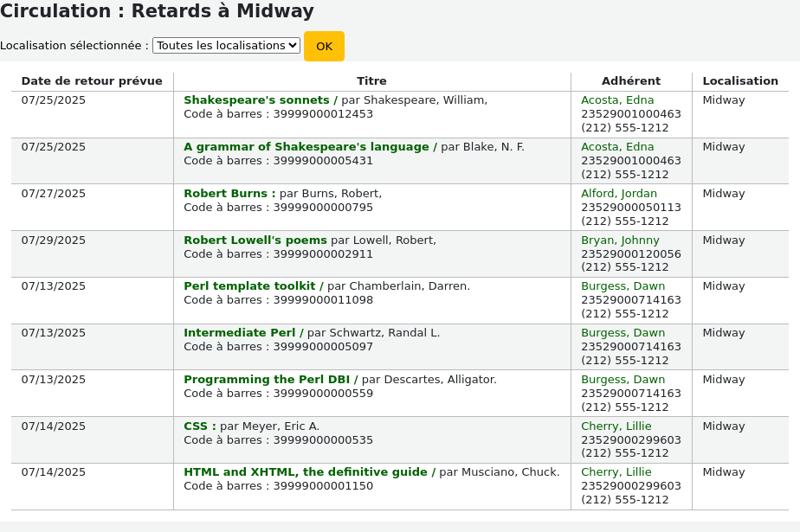This screenshot has width=800, height=532.
Task: Open Cherry, Lillie in the CSS row
Action: (x=616, y=426)
